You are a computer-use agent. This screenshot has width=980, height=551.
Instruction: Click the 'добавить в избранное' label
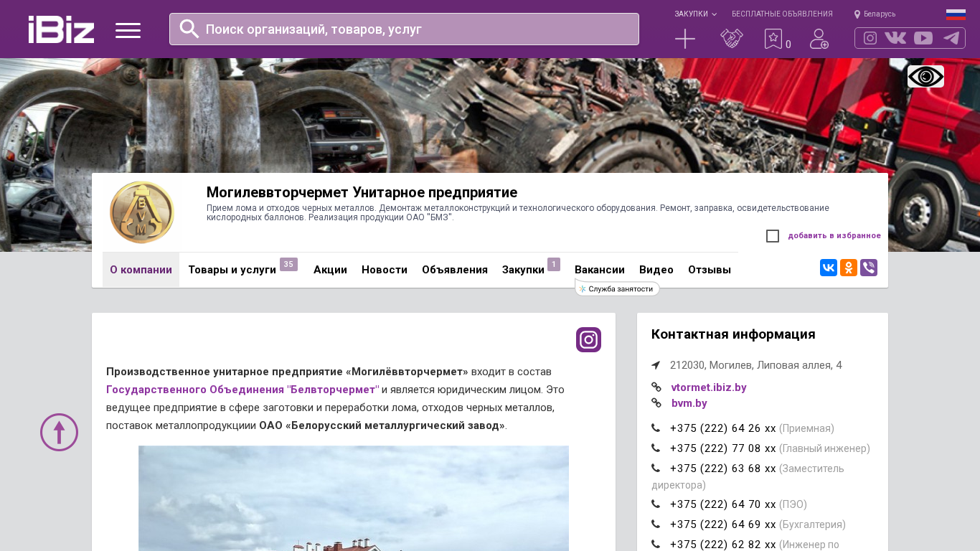coord(834,235)
